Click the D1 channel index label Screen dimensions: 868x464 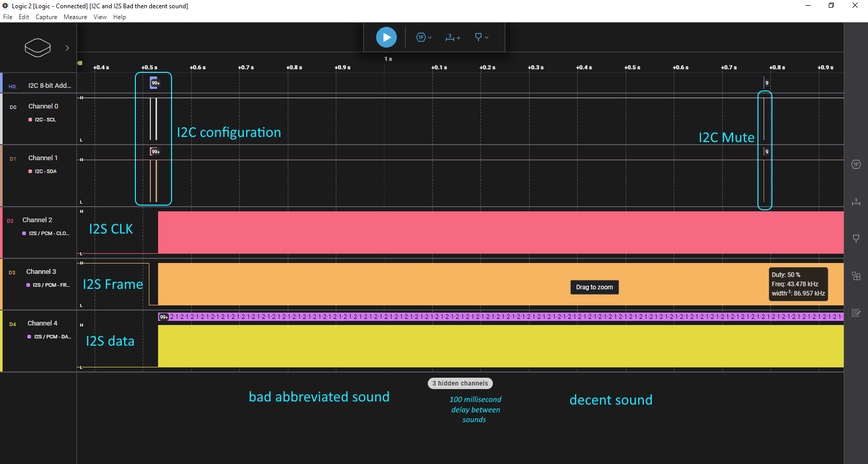13,159
